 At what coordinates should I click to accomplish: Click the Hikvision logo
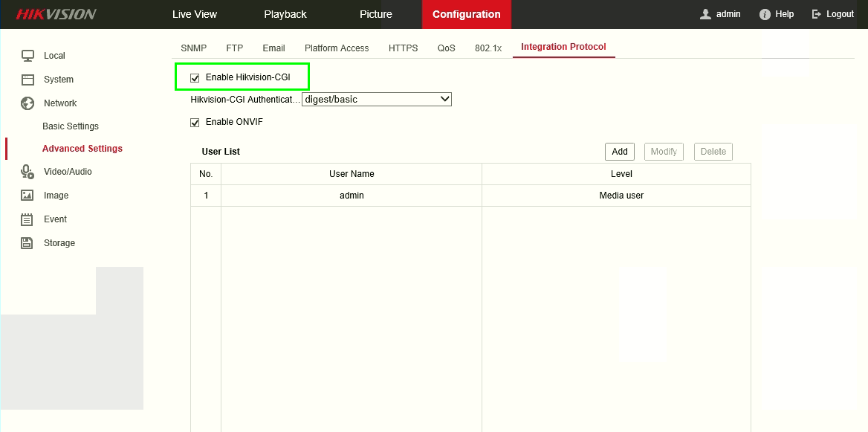tap(56, 14)
